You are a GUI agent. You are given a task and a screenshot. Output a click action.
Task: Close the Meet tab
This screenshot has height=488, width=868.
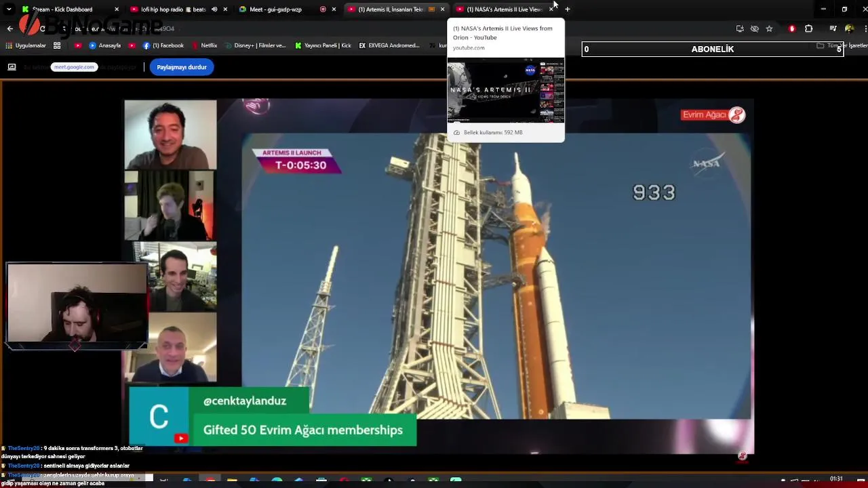pyautogui.click(x=334, y=9)
